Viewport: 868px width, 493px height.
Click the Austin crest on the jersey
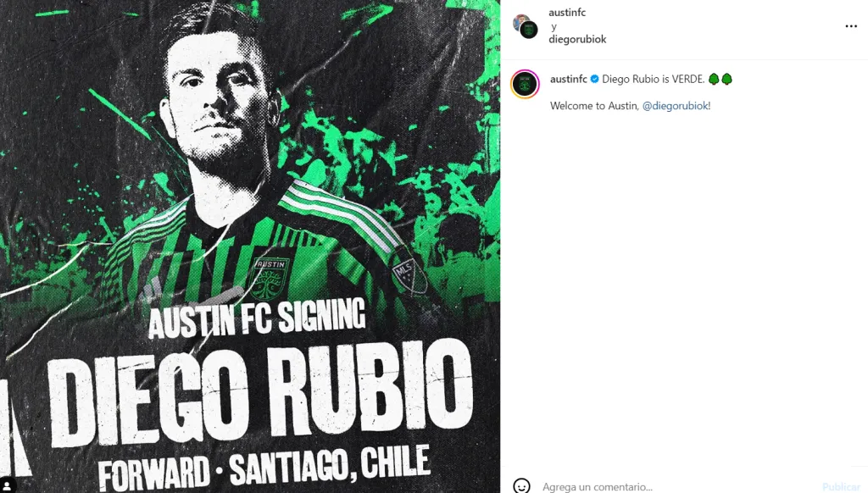(270, 280)
